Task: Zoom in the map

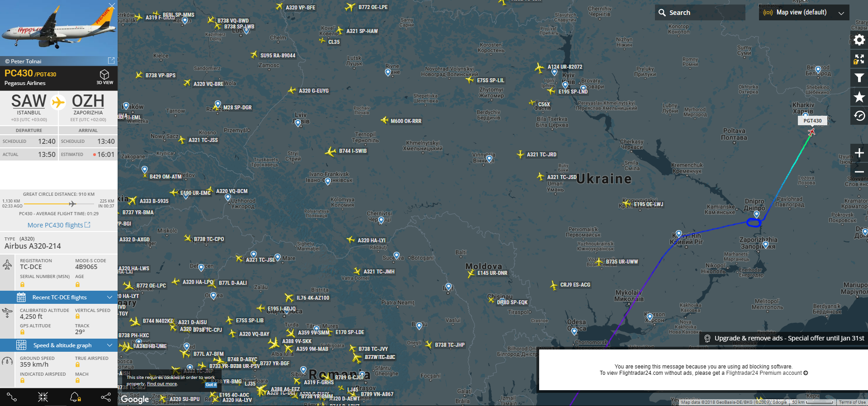Action: [x=859, y=153]
